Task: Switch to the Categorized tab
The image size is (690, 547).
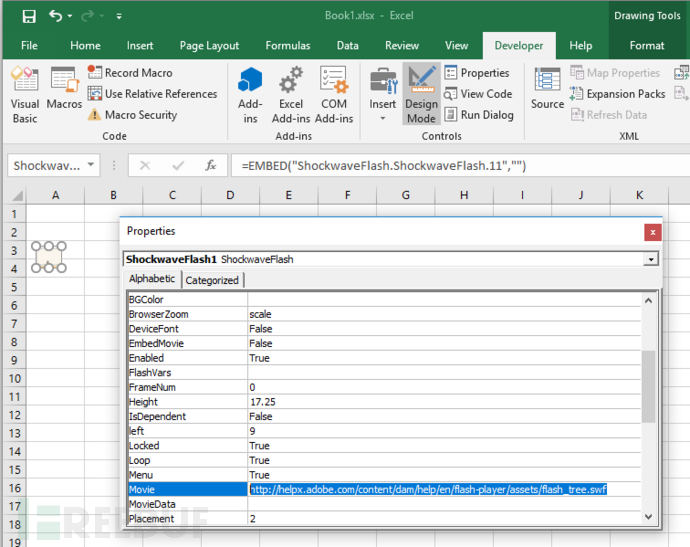Action: (x=212, y=280)
